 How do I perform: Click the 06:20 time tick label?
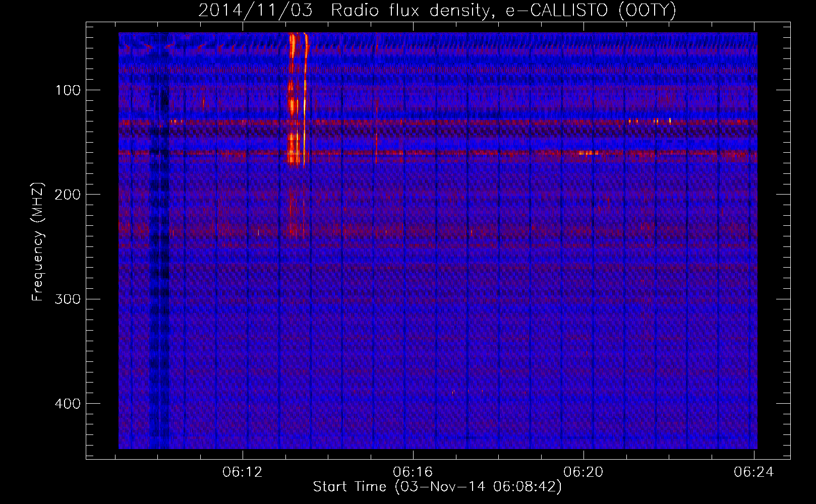click(584, 472)
